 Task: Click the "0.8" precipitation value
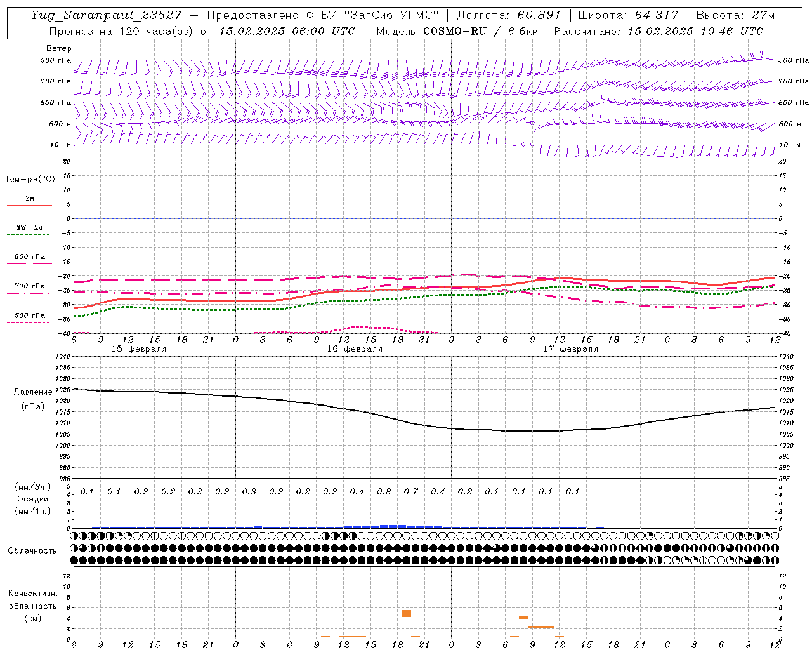point(384,491)
